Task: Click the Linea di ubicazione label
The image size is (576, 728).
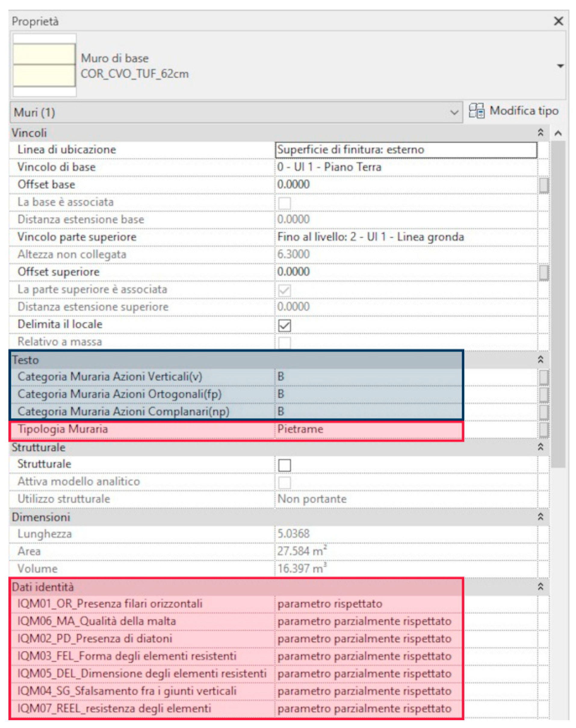Action: 67,150
